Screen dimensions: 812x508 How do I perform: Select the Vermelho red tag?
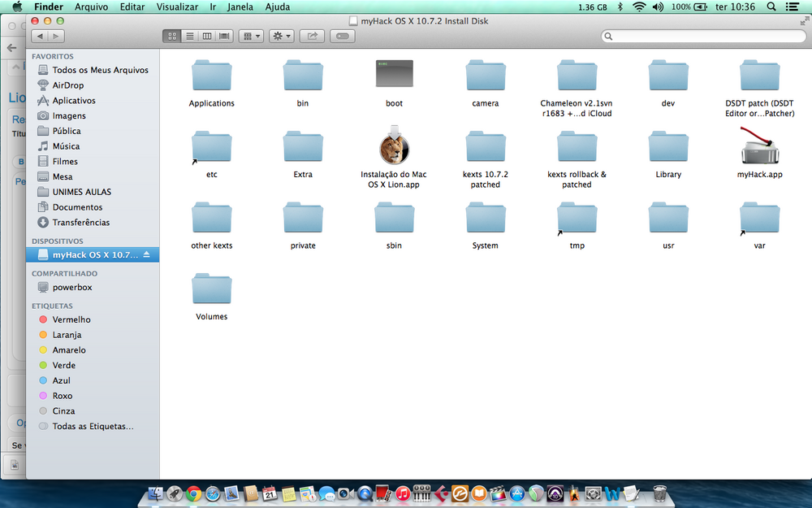click(71, 319)
